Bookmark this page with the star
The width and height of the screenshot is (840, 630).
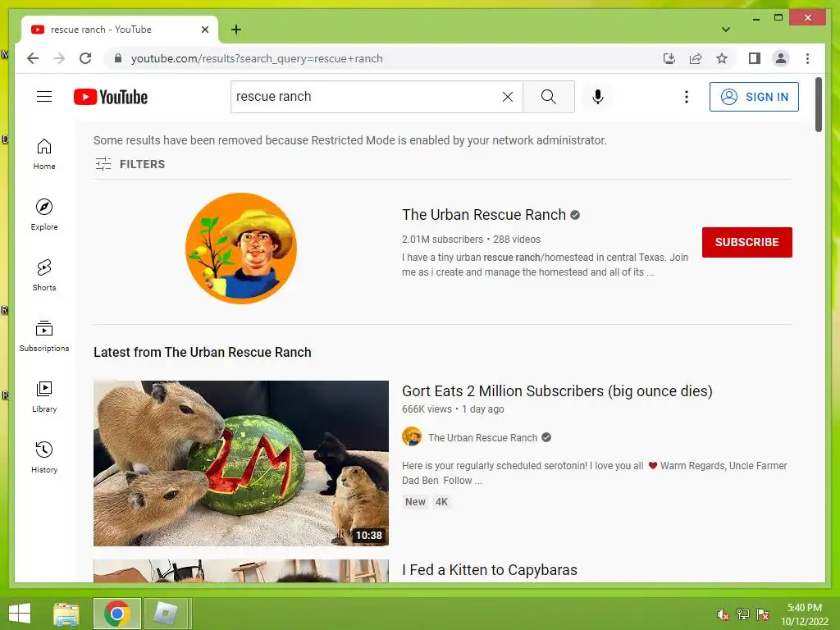[722, 58]
